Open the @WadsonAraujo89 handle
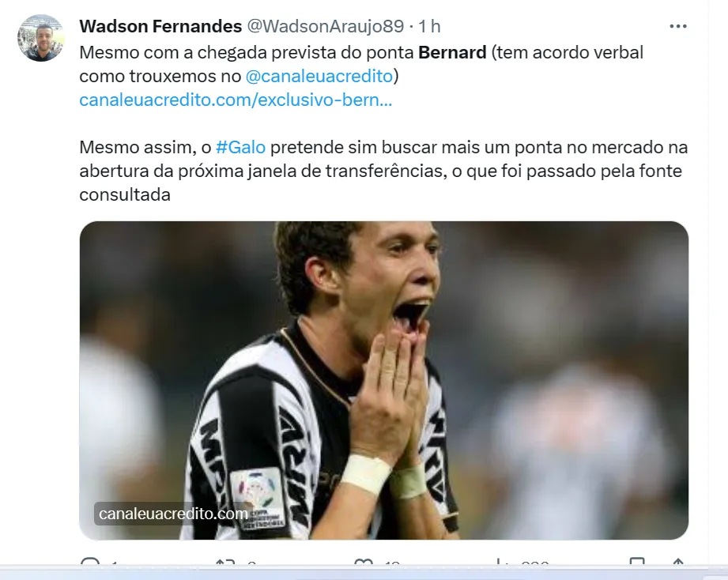 [326, 26]
